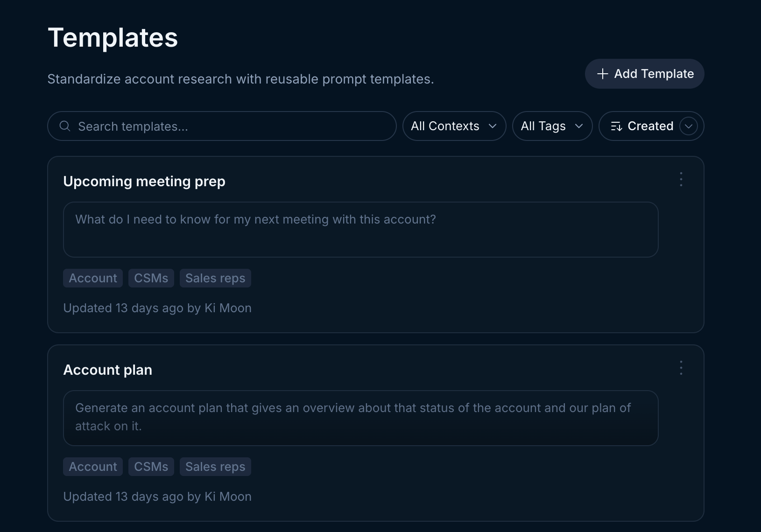This screenshot has height=532, width=761.
Task: Open the kebab menu on Account plan
Action: tap(681, 368)
